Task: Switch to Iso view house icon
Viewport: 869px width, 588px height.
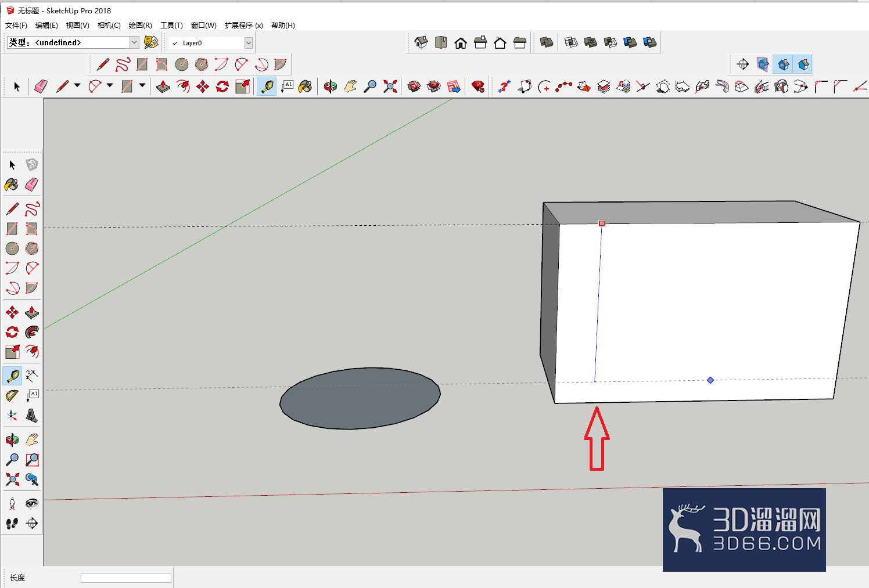Action: point(421,42)
